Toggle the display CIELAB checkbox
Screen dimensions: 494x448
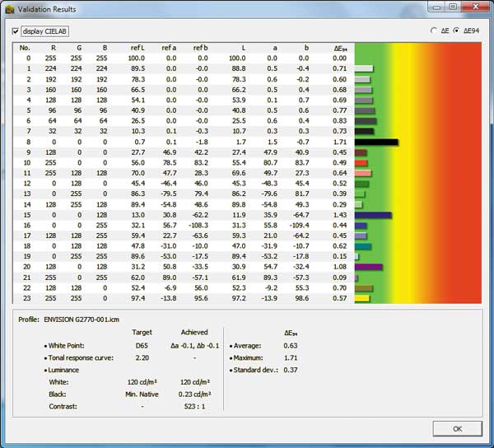(x=16, y=32)
